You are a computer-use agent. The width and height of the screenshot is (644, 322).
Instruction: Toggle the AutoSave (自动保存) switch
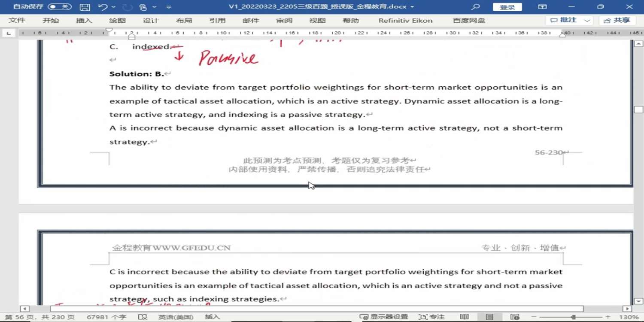59,7
